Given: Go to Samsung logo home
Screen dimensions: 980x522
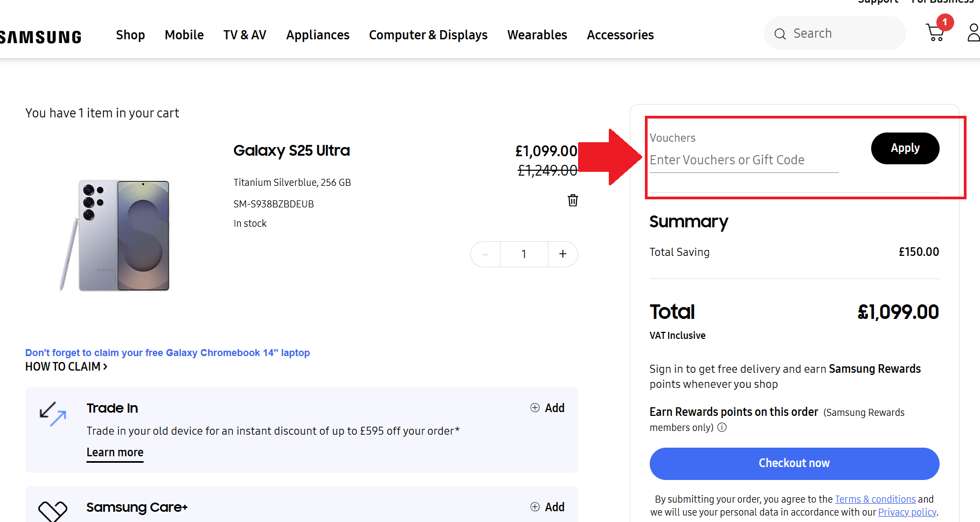Looking at the screenshot, I should point(40,37).
